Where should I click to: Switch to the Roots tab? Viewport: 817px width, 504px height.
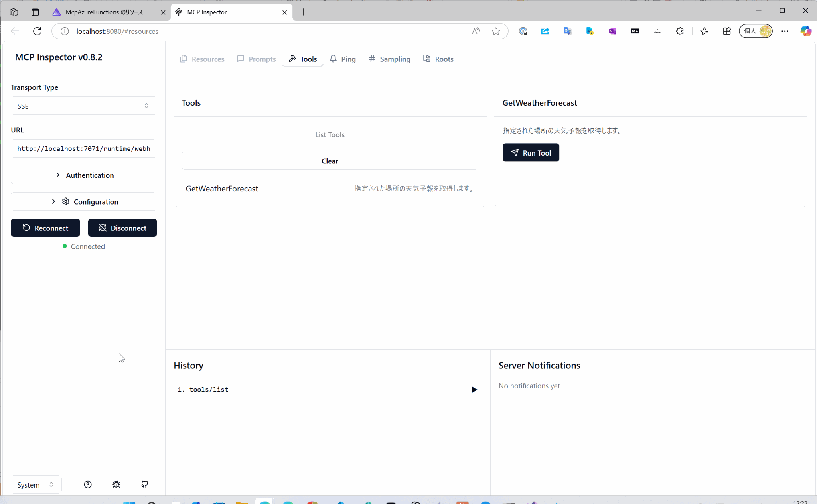tap(438, 59)
